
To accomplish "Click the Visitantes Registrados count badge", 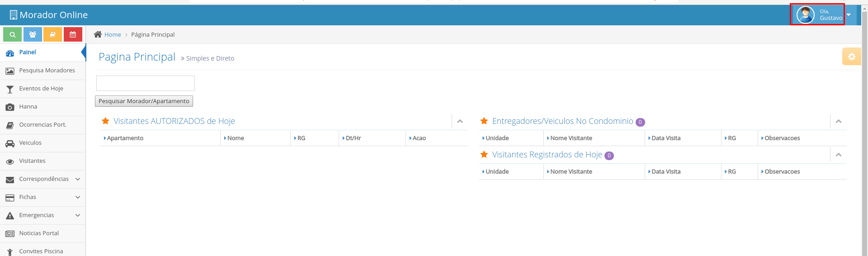I will click(609, 156).
